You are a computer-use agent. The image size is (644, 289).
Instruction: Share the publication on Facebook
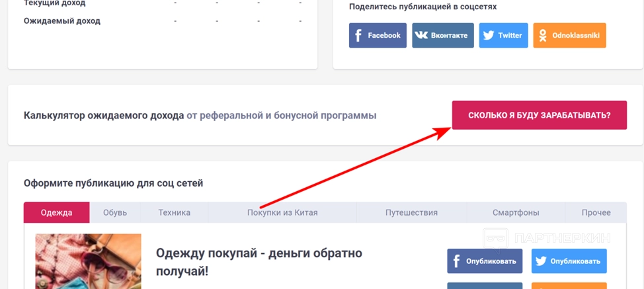378,35
